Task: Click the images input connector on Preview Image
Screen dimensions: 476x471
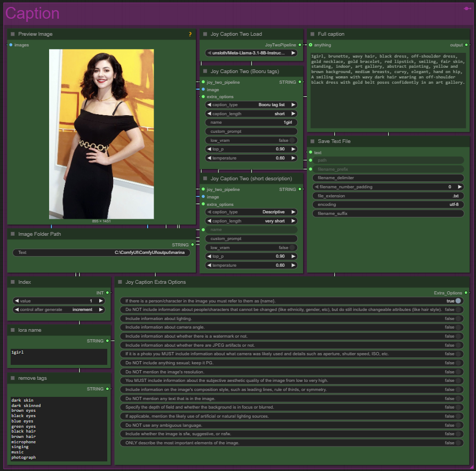Action: tap(11, 45)
